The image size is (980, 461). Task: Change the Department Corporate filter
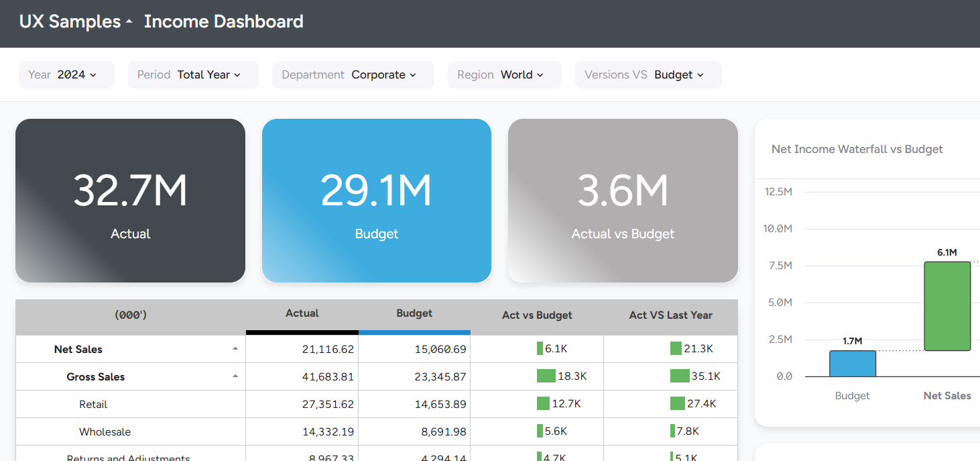tap(353, 74)
